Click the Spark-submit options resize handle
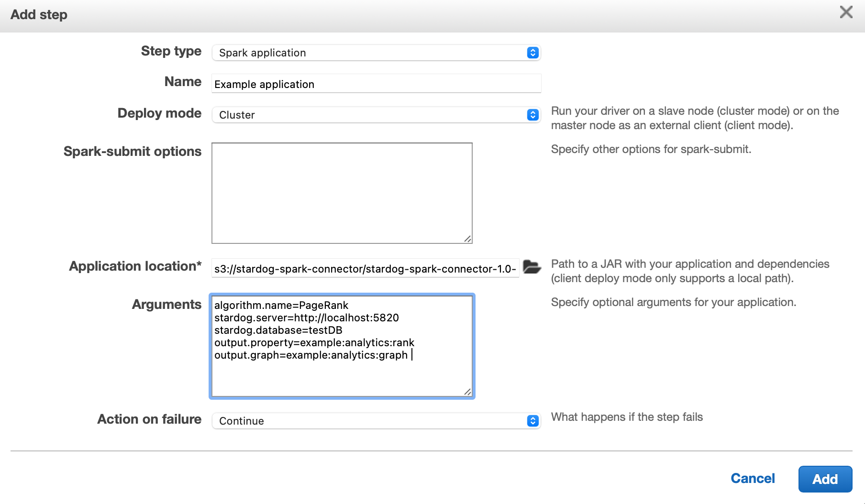 (x=468, y=239)
